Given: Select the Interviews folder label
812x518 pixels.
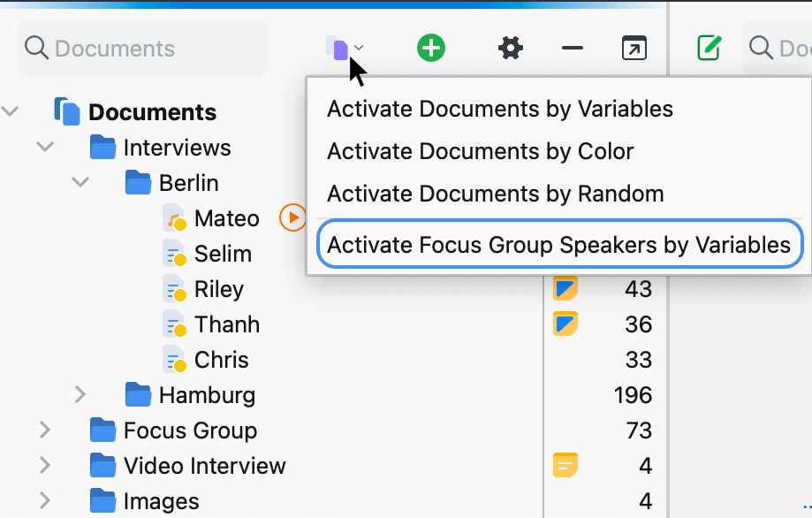Looking at the screenshot, I should [x=177, y=148].
